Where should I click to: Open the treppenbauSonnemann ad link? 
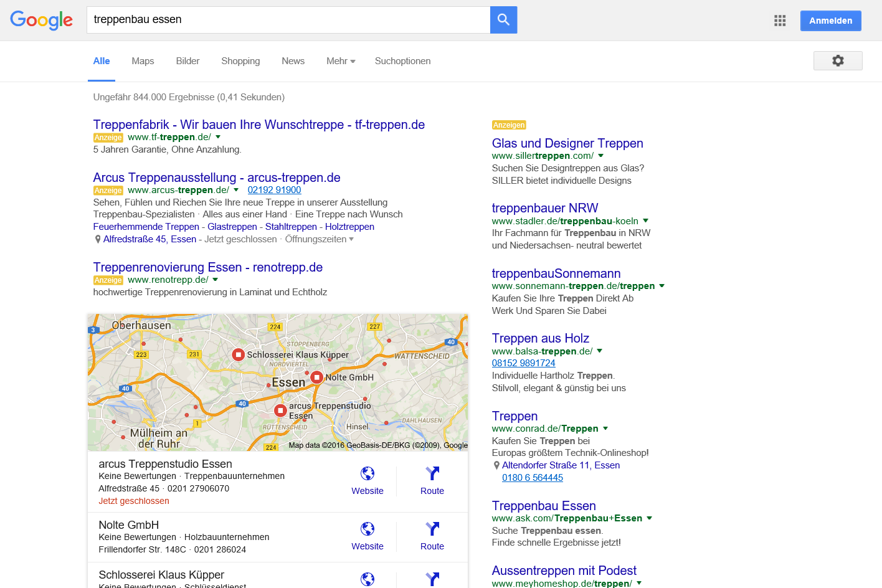pos(556,273)
